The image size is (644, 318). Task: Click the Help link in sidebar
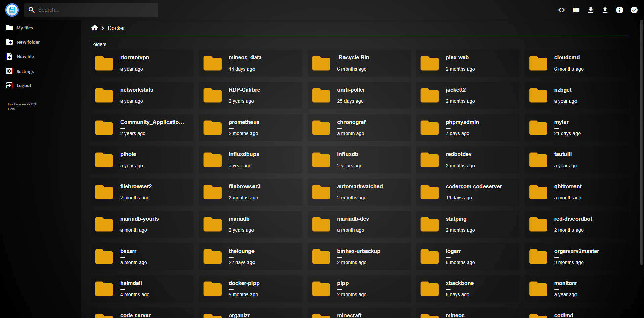point(11,109)
